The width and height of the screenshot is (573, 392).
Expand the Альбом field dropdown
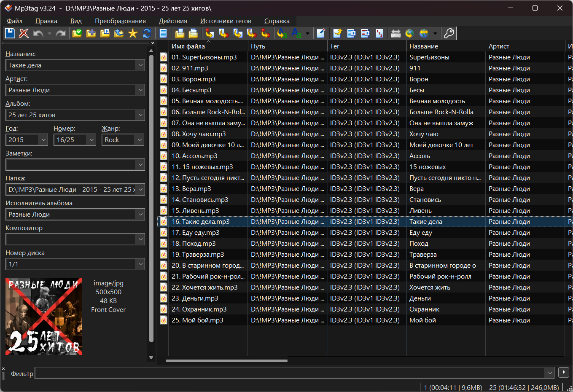[x=140, y=115]
